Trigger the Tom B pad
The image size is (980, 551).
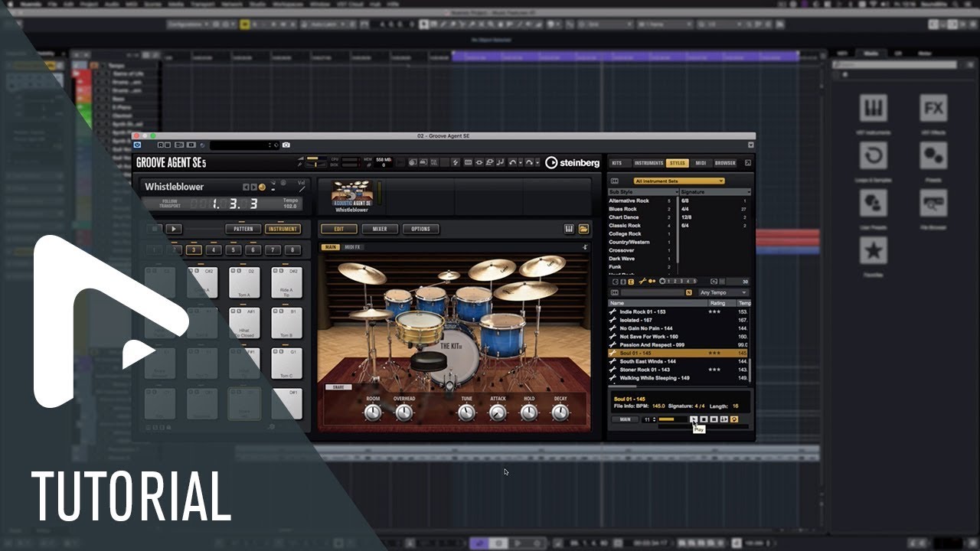point(286,323)
